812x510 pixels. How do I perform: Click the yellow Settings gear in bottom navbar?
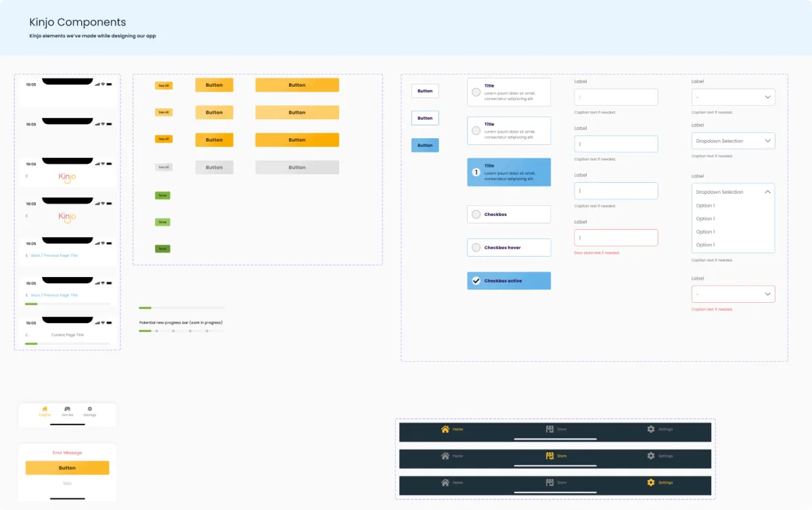tap(651, 482)
